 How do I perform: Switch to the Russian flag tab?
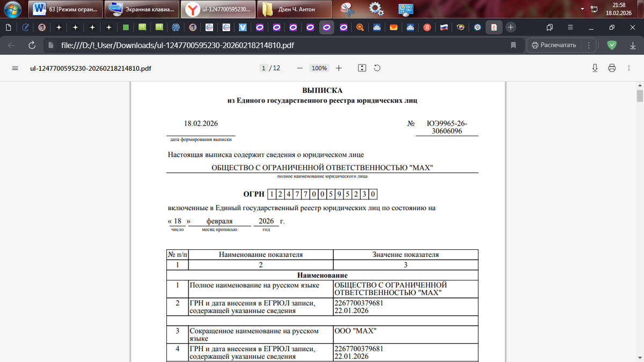click(444, 27)
